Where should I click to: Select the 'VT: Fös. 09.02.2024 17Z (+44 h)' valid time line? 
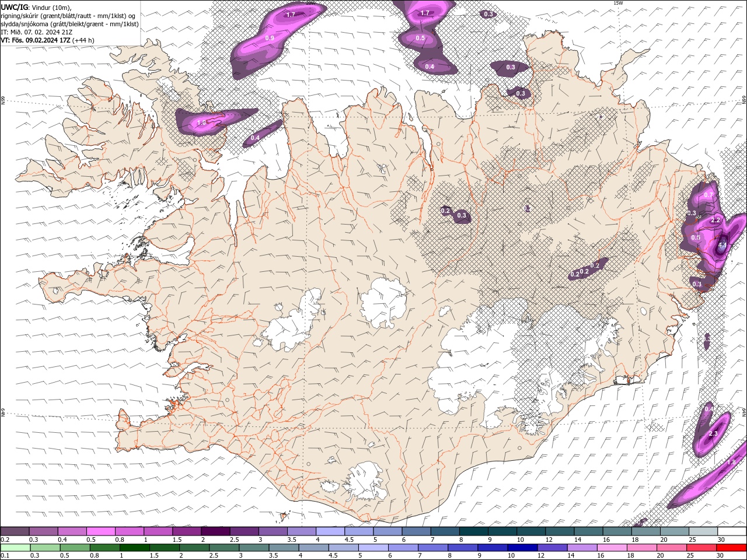point(48,40)
